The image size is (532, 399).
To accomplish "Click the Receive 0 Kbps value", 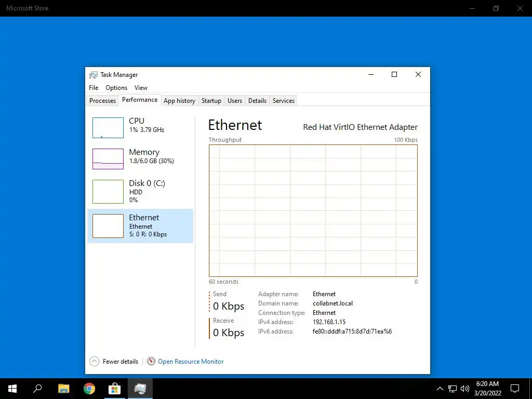I will tap(229, 332).
